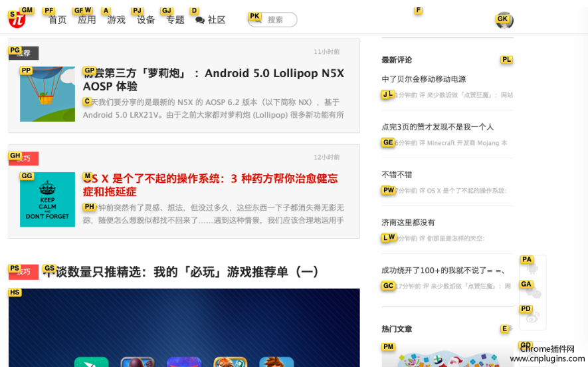The width and height of the screenshot is (588, 367).
Task: Open comment 不错不错
Action: pos(397,174)
